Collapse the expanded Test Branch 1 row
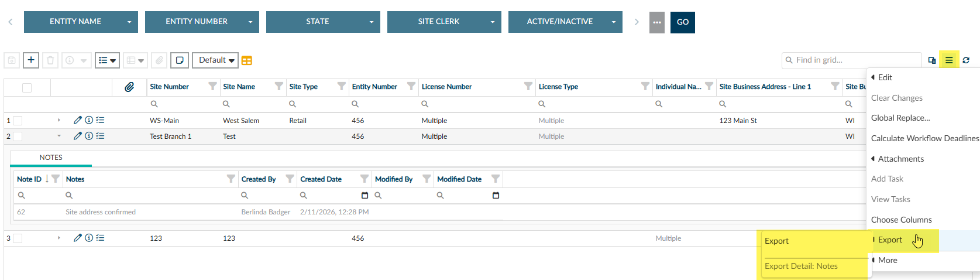This screenshot has height=280, width=980. pos(59,136)
